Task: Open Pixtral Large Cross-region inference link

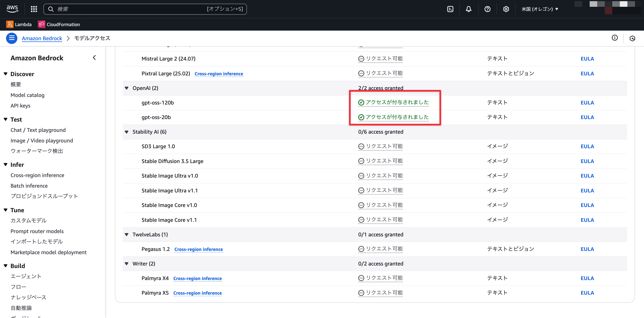Action: click(x=219, y=74)
